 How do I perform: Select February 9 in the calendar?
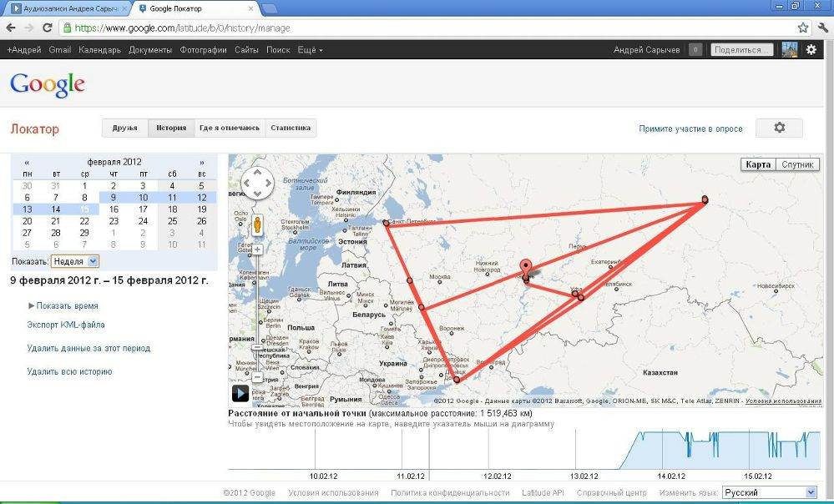(114, 197)
